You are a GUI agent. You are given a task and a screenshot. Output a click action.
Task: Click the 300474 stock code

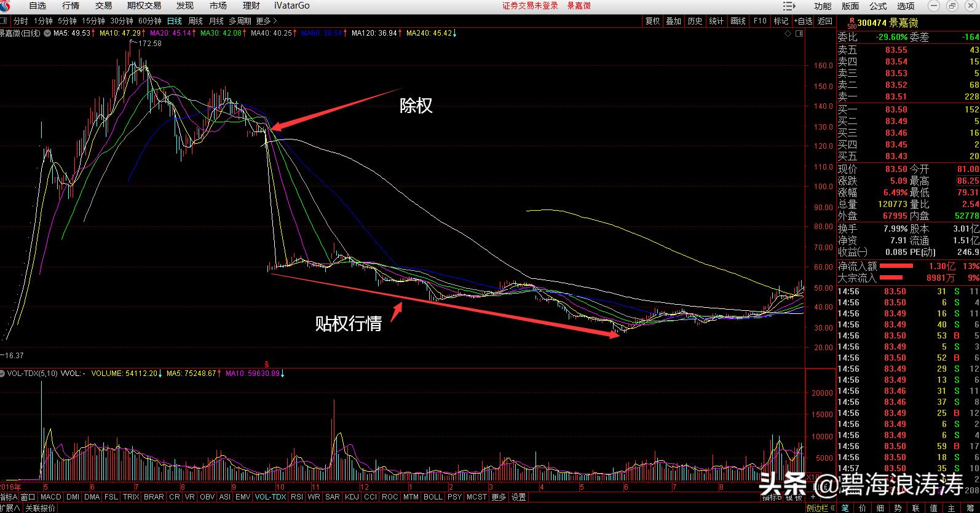[872, 23]
